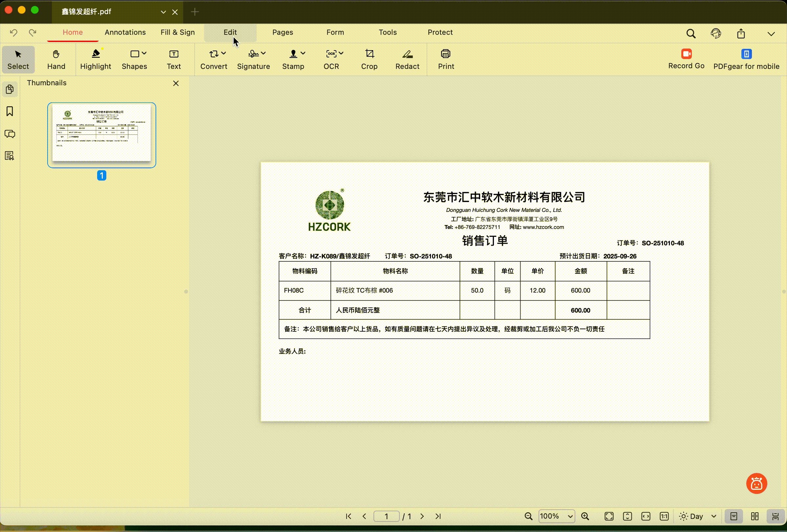
Task: Select the Highlight tool
Action: click(95, 59)
